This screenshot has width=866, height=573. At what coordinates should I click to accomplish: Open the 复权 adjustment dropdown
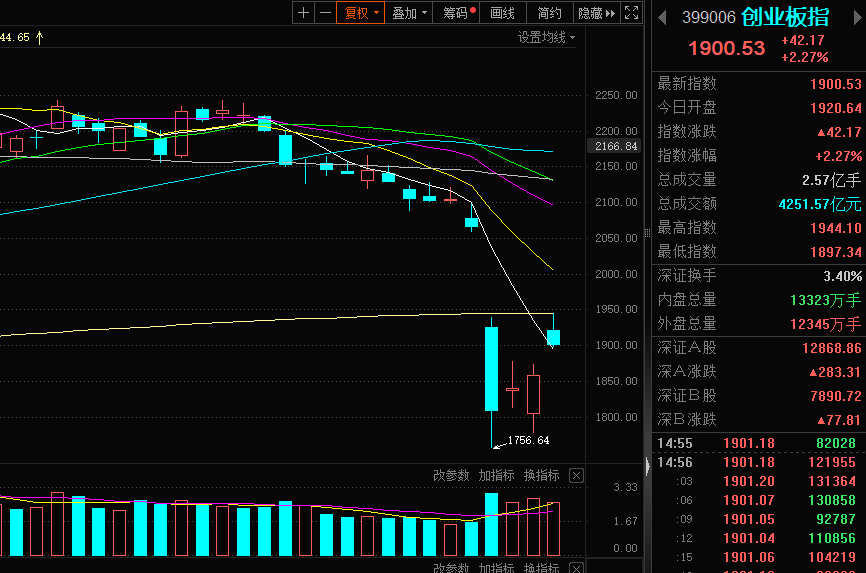pyautogui.click(x=362, y=13)
